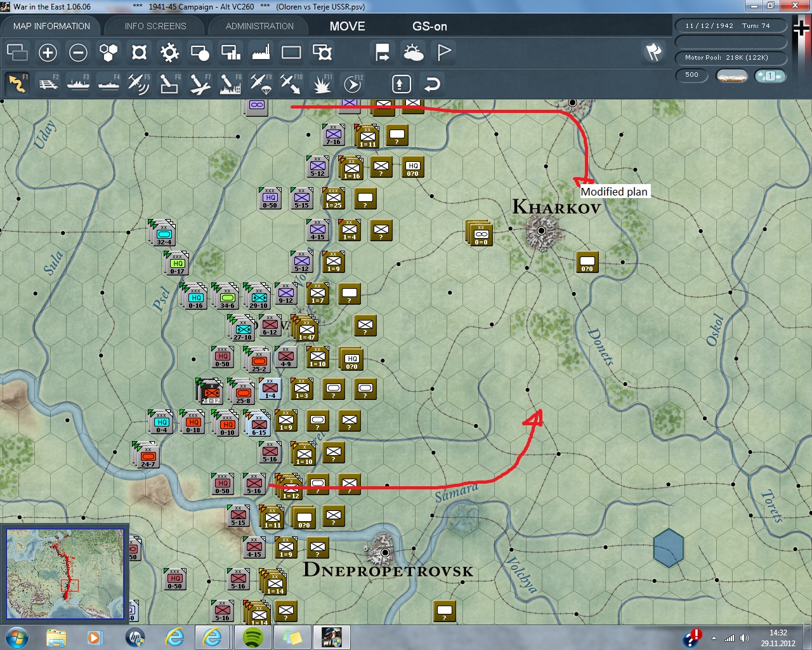812x650 pixels.
Task: Select the Dnepropetrovsk city hex
Action: pyautogui.click(x=384, y=552)
